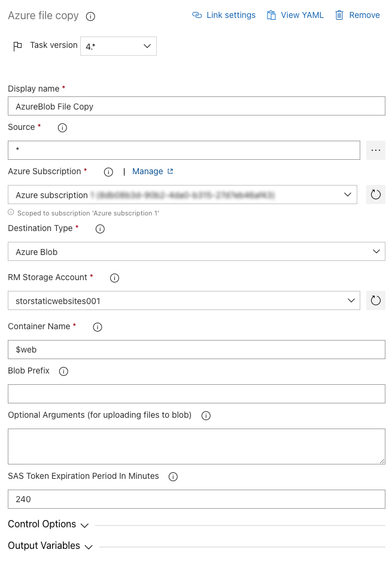Image resolution: width=392 pixels, height=574 pixels.
Task: Open Manage link for Azure Subscription
Action: [153, 171]
